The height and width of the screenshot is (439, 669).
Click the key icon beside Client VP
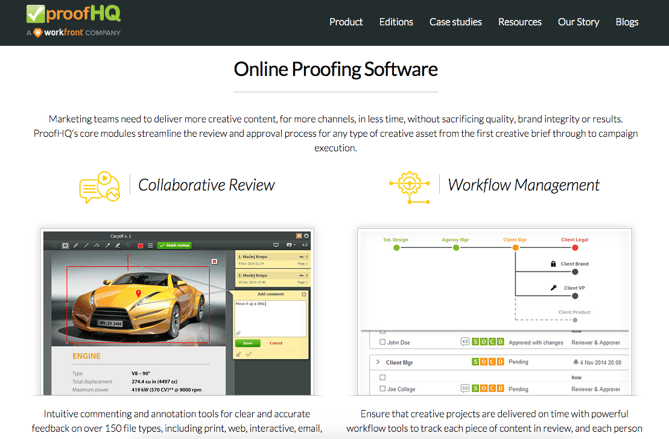point(554,288)
